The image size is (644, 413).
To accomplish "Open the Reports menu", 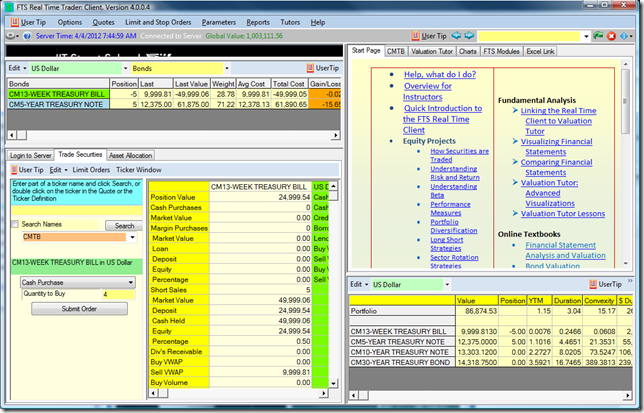I will 258,22.
